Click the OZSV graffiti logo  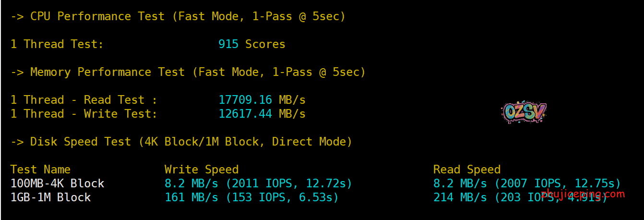(524, 113)
